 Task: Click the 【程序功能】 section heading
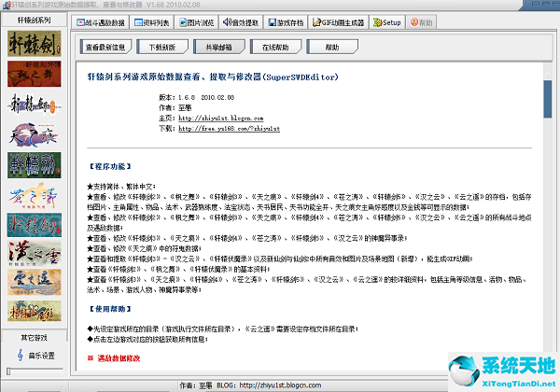pyautogui.click(x=110, y=166)
